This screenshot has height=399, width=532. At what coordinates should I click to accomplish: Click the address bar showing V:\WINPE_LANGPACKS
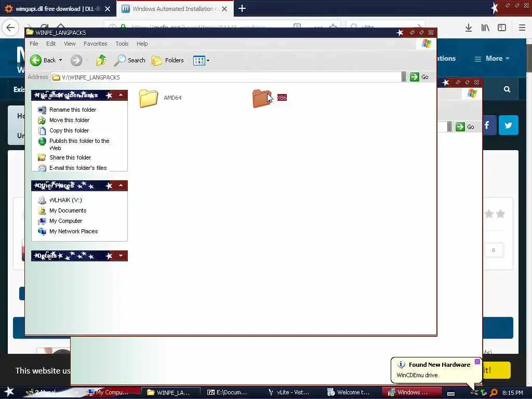click(226, 77)
